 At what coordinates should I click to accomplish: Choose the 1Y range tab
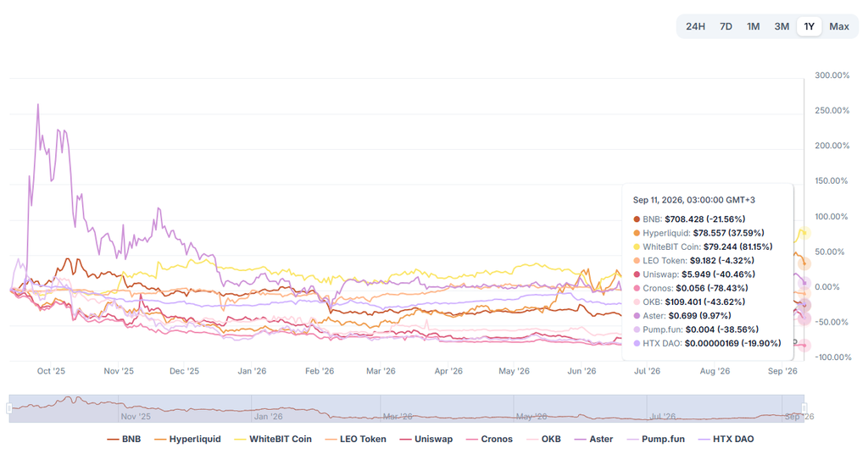pyautogui.click(x=810, y=26)
